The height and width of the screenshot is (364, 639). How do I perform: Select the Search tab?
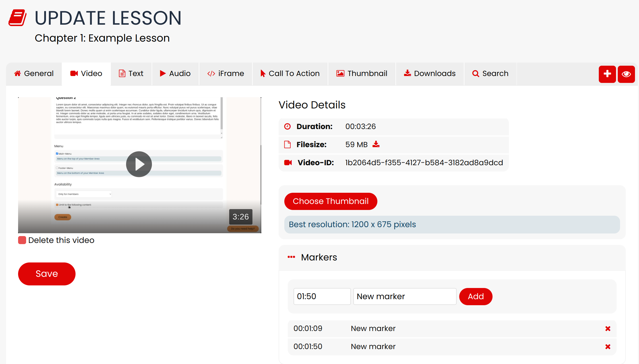coord(491,74)
